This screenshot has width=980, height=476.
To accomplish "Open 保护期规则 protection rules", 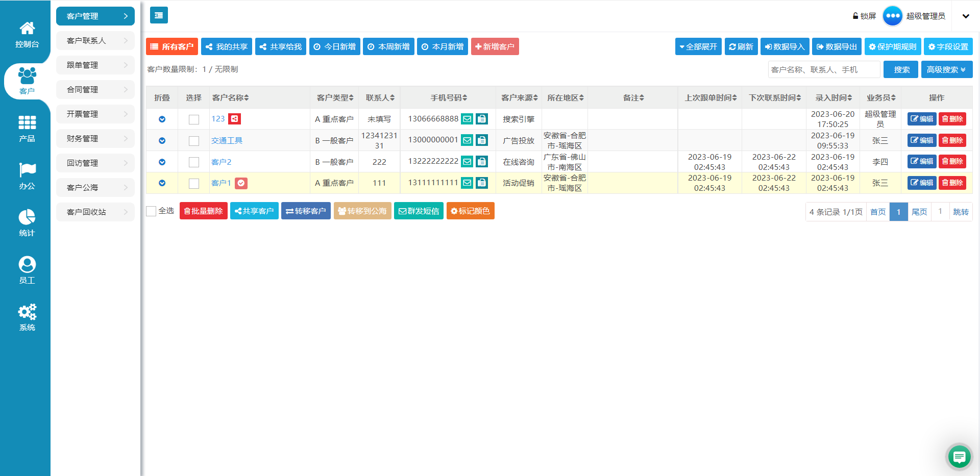I will pos(893,46).
